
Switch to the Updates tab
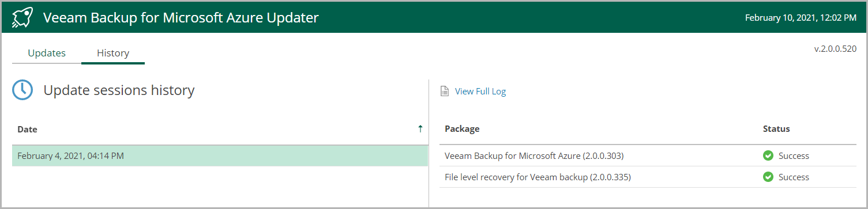point(47,53)
